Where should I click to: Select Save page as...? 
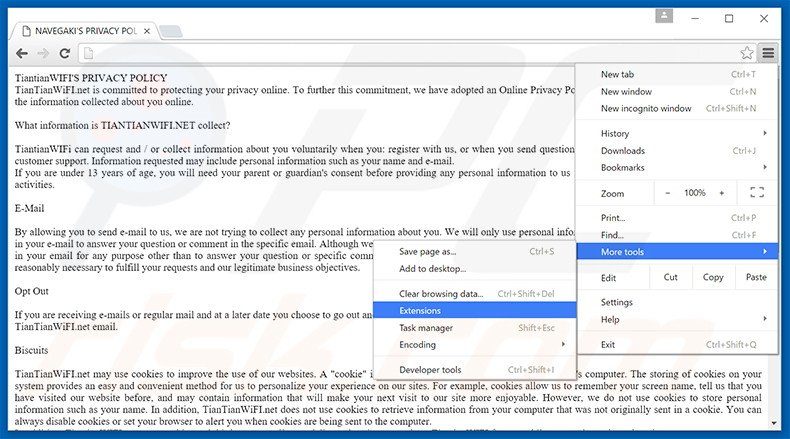tap(475, 252)
